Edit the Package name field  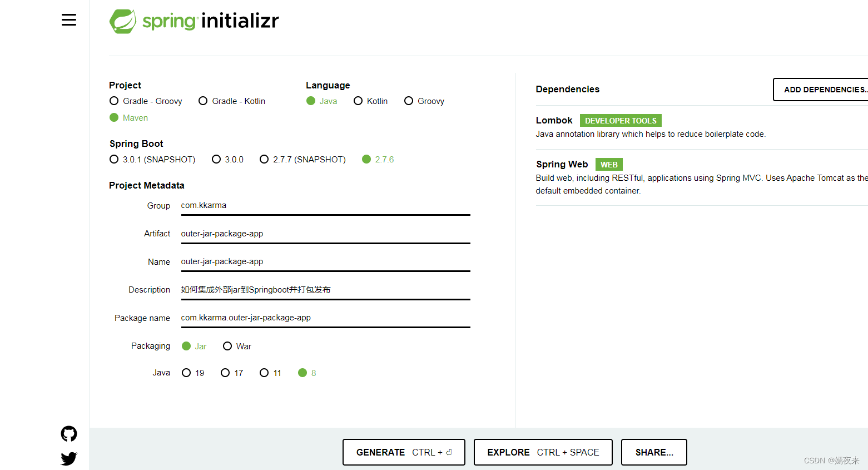pos(325,318)
